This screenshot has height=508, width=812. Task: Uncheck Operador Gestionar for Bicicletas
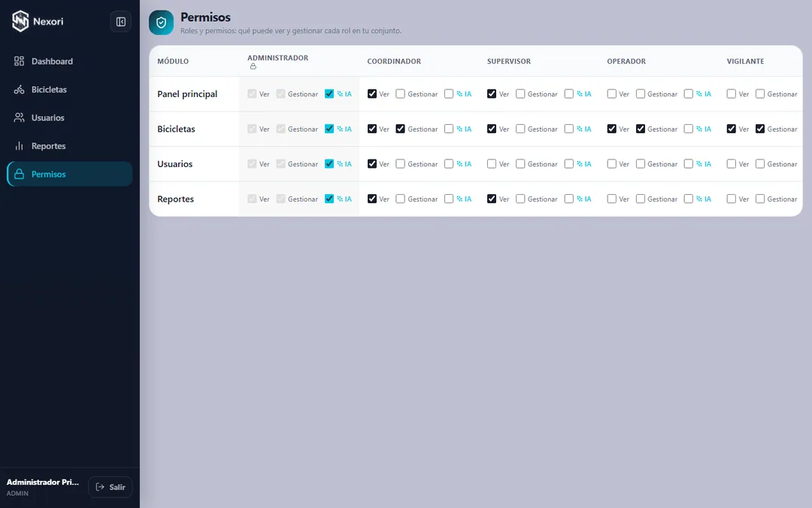pyautogui.click(x=641, y=129)
